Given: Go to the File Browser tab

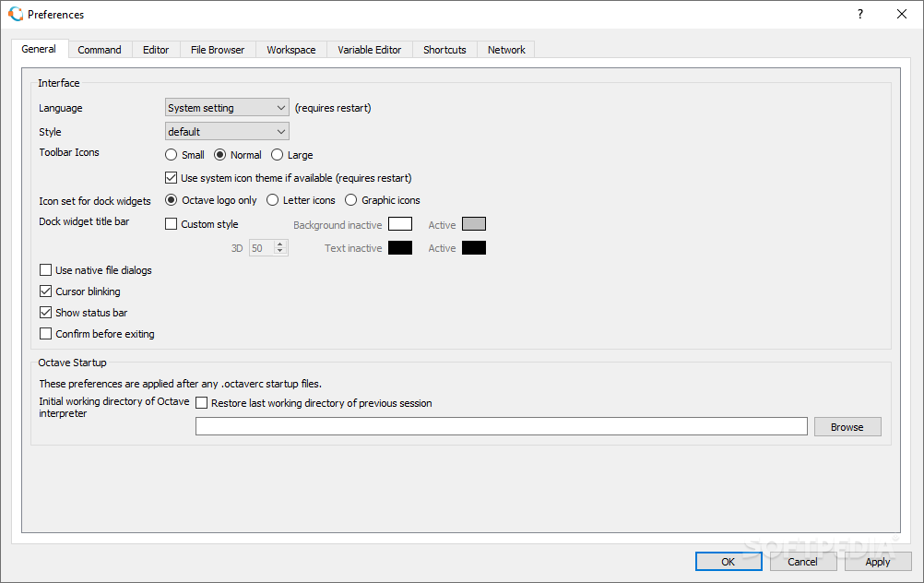Looking at the screenshot, I should coord(218,50).
